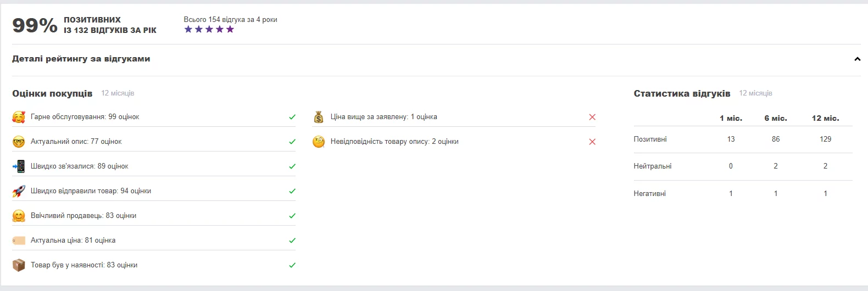Click the heart-face emoji beside Гарне обслуговування
This screenshot has height=291, width=868.
point(19,117)
